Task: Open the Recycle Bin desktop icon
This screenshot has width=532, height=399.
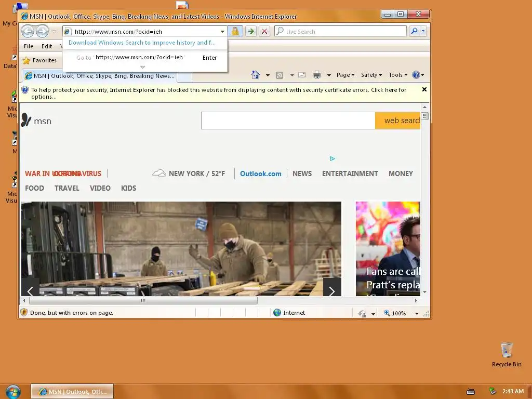Action: (507, 354)
